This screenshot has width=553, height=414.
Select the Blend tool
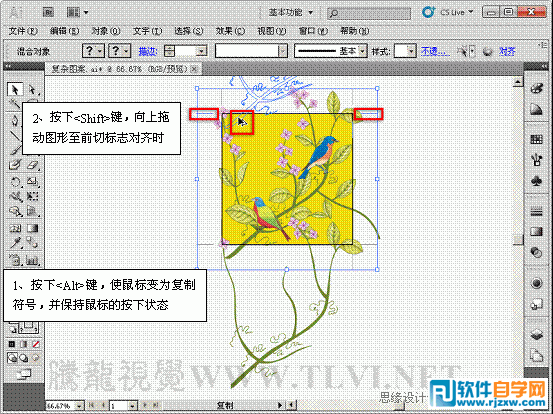click(x=33, y=243)
